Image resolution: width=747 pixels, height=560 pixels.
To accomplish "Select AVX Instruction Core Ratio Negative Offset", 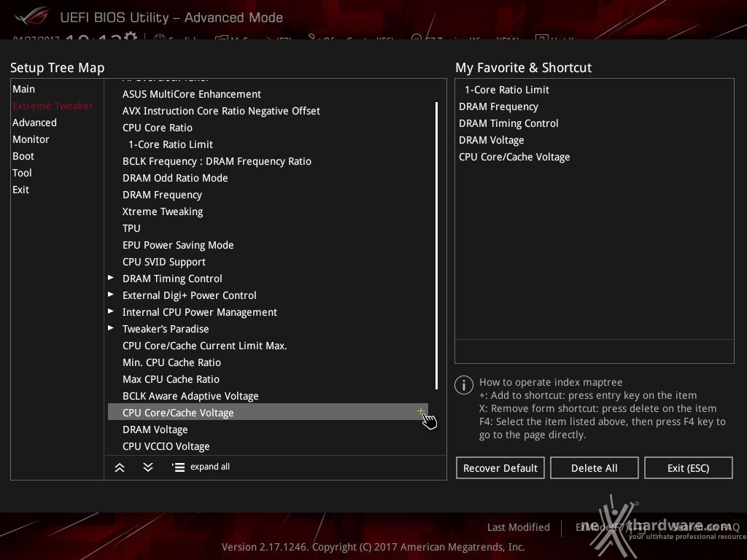I will pos(221,111).
